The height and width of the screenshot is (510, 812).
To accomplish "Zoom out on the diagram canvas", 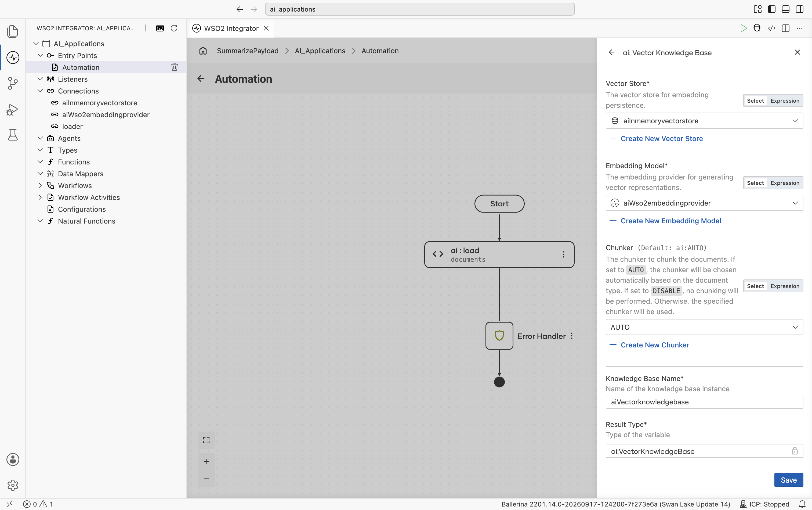I will point(206,479).
